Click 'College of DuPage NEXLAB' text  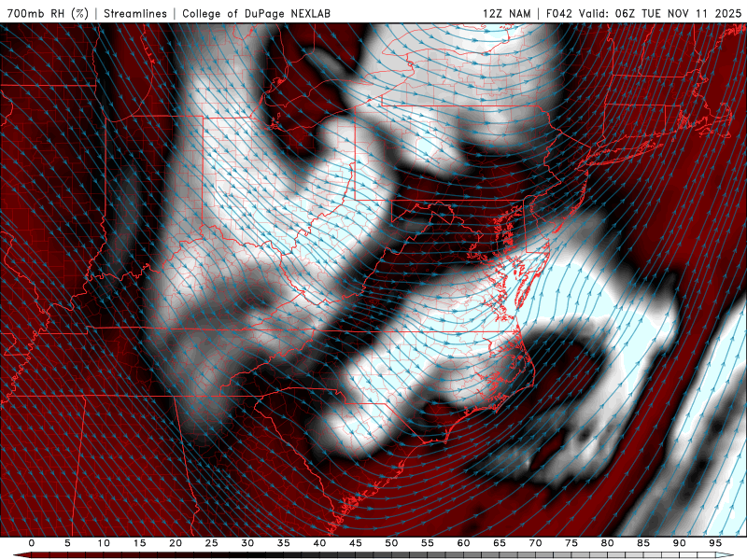pos(256,13)
